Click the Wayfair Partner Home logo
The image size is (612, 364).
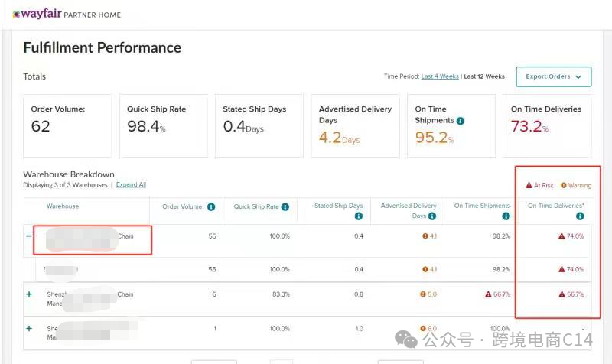67,15
